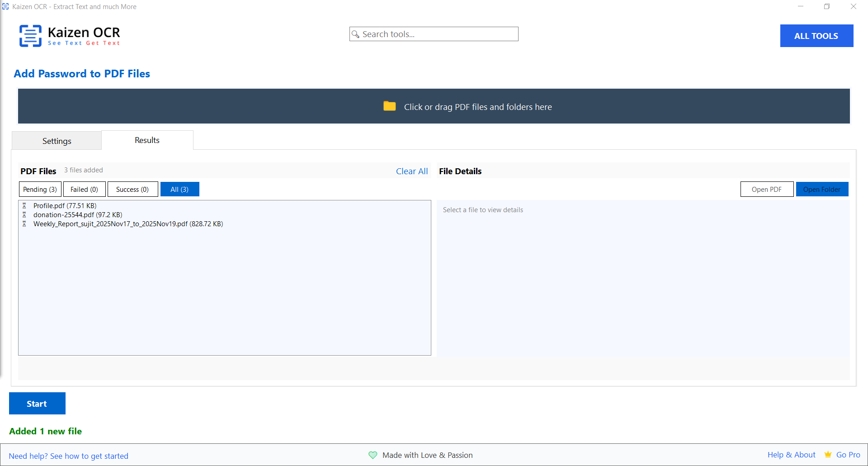Open the ALL TOOLS page
Viewport: 868px width, 466px height.
(x=816, y=36)
